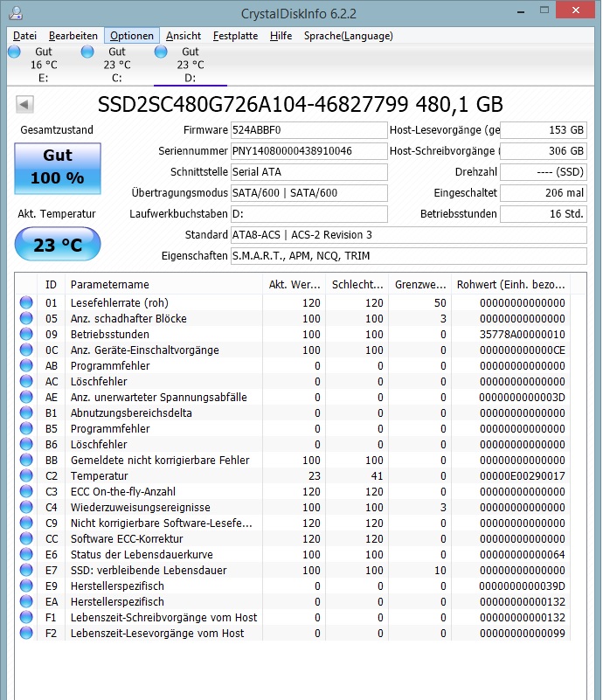Click status icon of Abnutzungsbereichsdelta row
The width and height of the screenshot is (603, 700).
[x=26, y=412]
